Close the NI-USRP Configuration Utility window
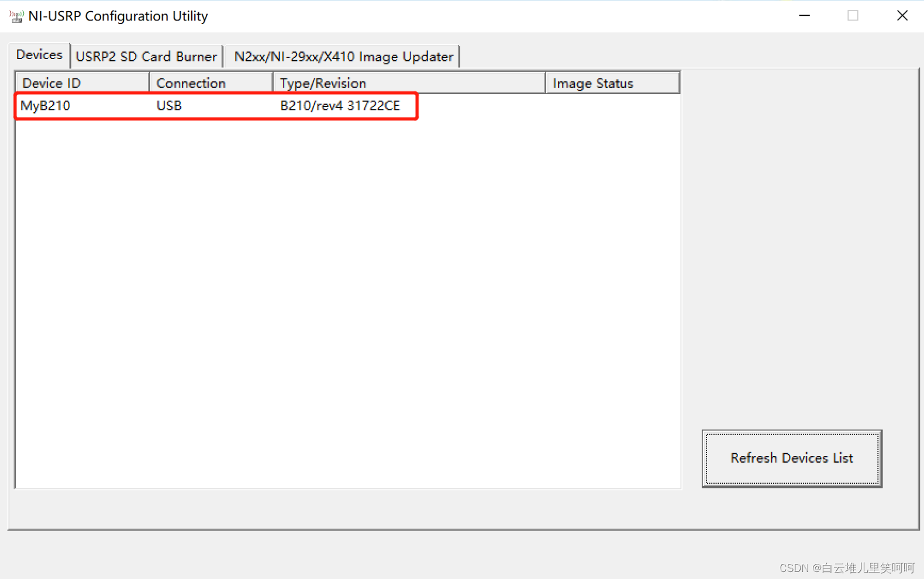This screenshot has width=924, height=579. click(x=902, y=16)
